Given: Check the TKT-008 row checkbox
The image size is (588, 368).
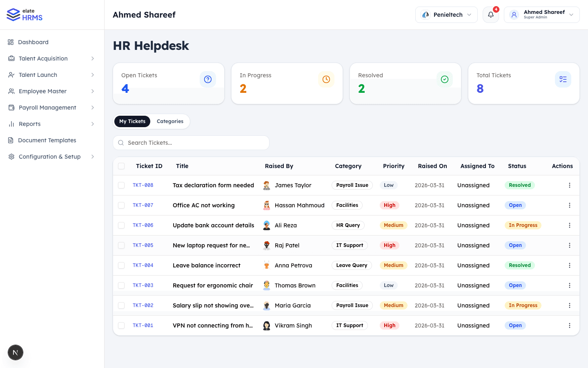Looking at the screenshot, I should [x=121, y=185].
